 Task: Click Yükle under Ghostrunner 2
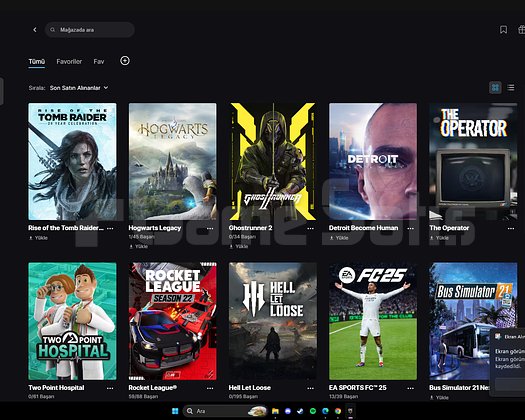239,246
